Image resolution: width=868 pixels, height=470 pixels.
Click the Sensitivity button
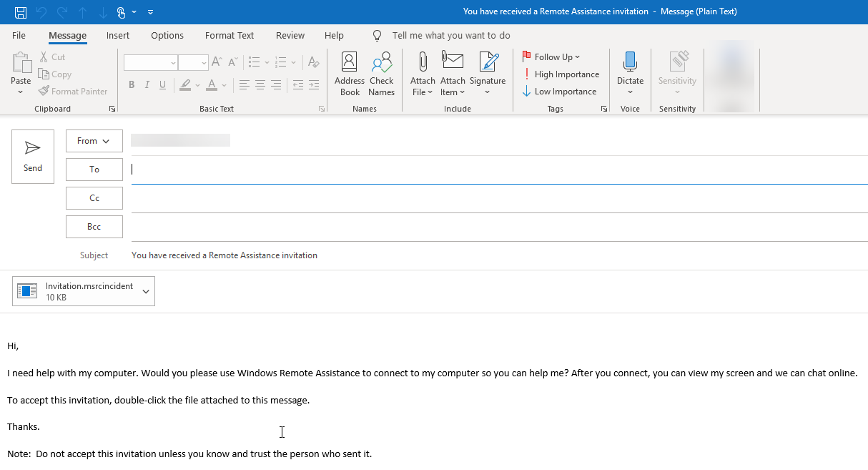pos(677,74)
